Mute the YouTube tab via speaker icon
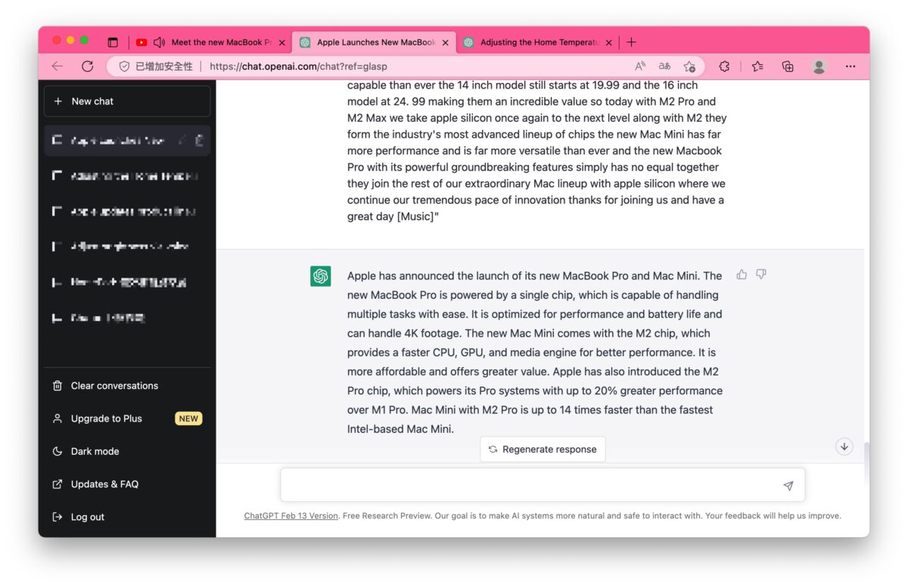908x588 pixels. tap(159, 42)
